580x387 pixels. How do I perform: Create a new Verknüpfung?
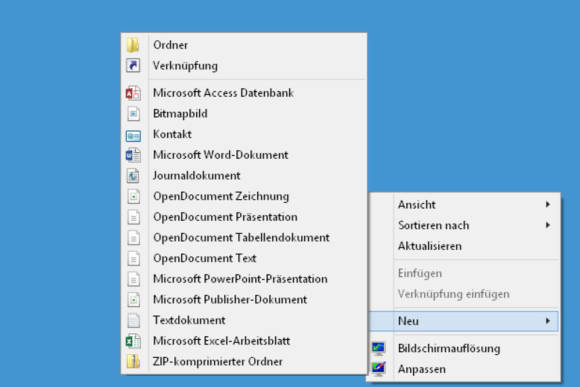tap(244, 66)
